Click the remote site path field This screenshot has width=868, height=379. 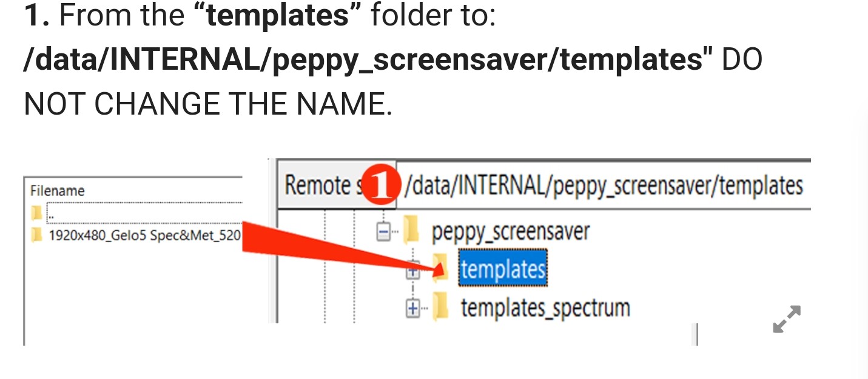click(x=603, y=186)
